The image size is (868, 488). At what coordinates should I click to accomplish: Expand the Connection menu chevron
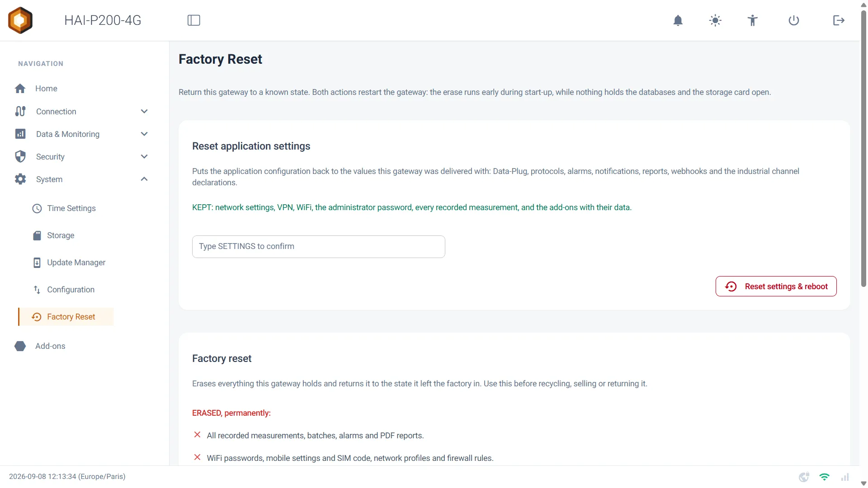[x=144, y=111]
